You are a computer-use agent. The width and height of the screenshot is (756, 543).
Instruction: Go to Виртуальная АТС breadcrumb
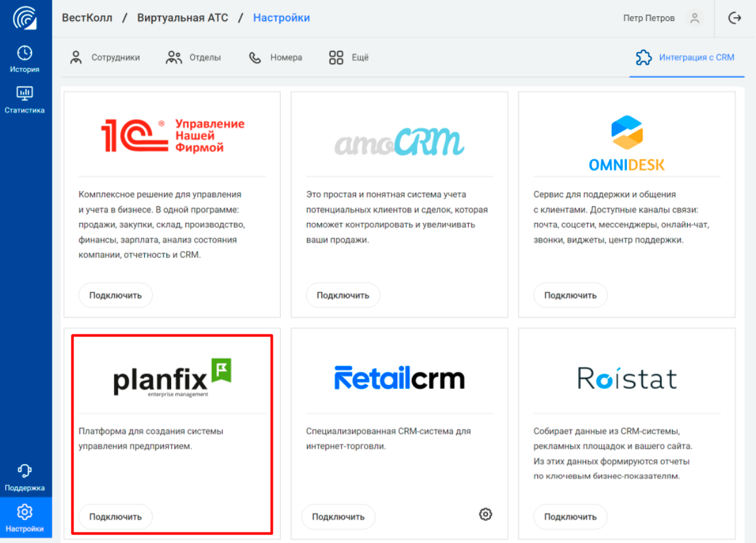183,18
